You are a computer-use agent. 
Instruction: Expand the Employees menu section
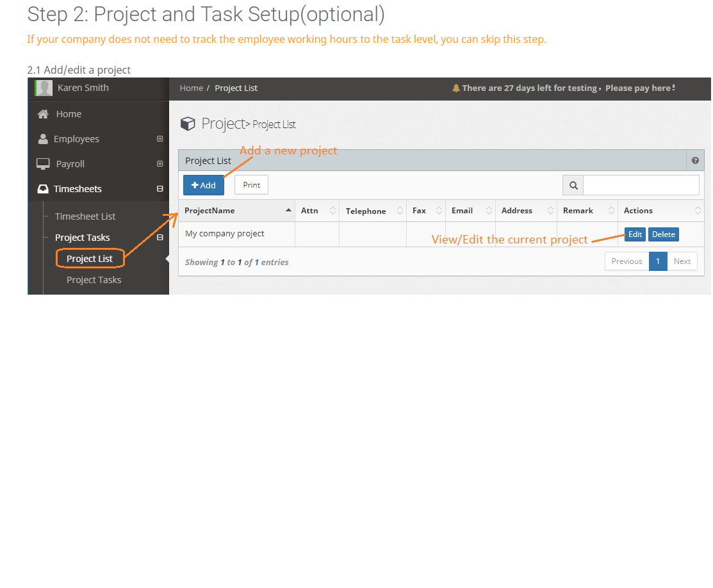(x=160, y=139)
